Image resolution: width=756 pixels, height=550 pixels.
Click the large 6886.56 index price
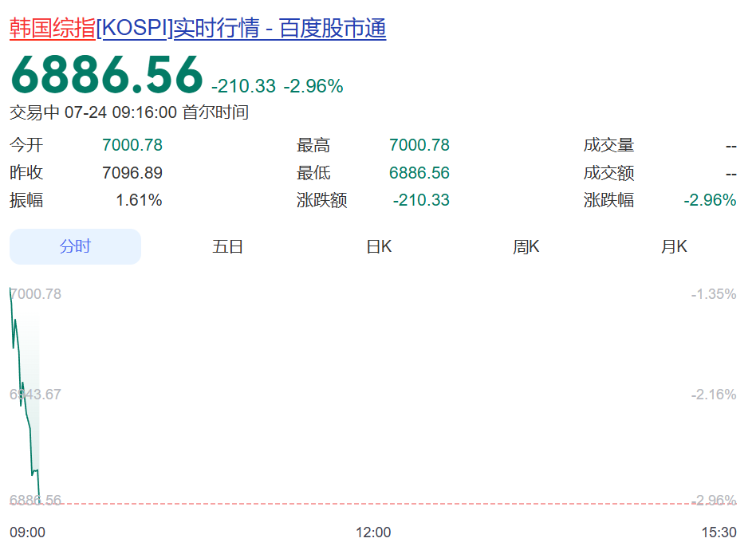[107, 75]
